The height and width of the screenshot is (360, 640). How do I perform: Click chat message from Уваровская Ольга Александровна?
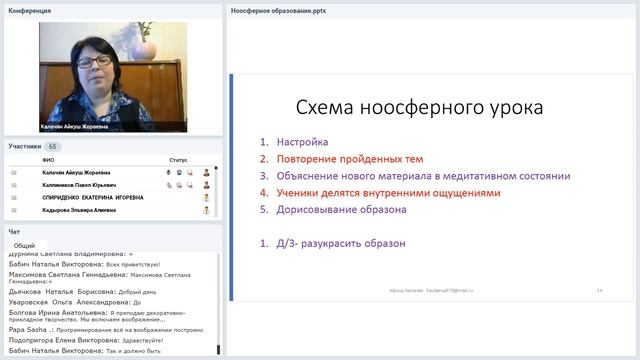click(x=75, y=302)
